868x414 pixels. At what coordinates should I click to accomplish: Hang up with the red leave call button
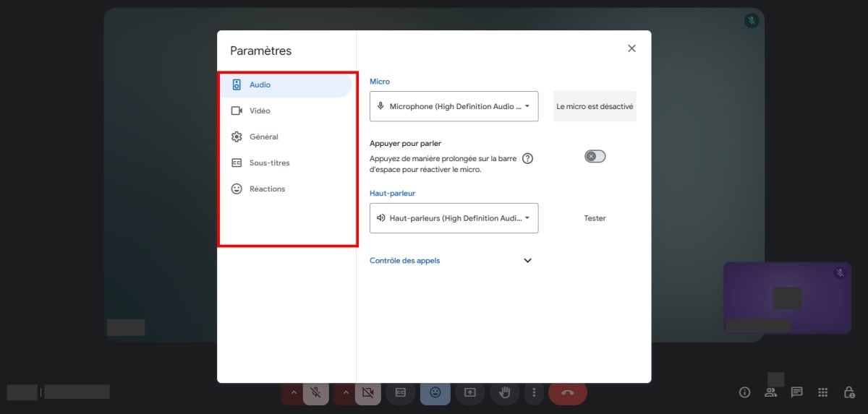coord(567,392)
